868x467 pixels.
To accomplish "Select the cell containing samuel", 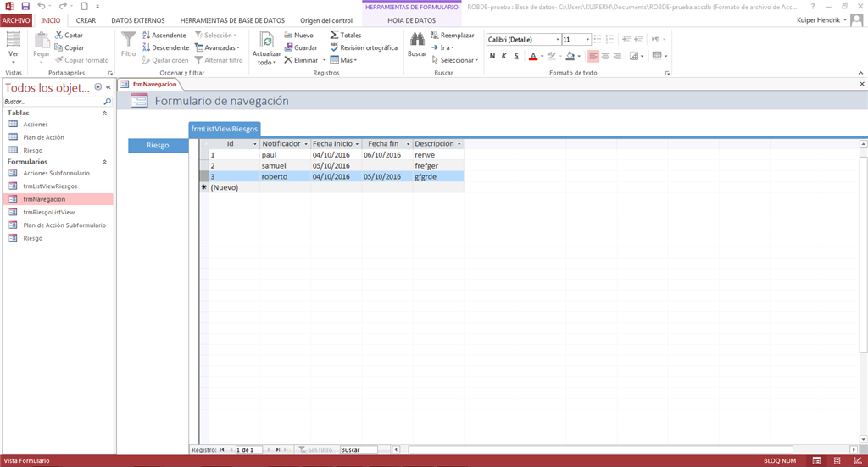I will (x=285, y=166).
